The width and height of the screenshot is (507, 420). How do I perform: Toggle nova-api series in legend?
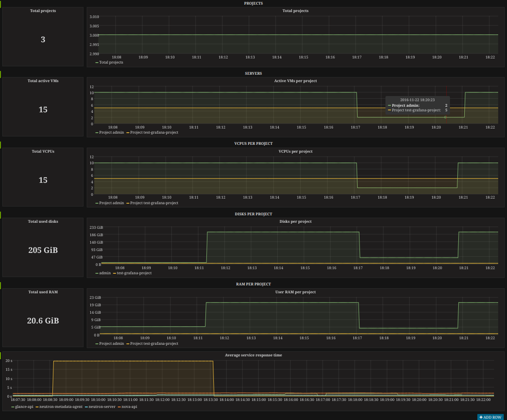point(129,407)
